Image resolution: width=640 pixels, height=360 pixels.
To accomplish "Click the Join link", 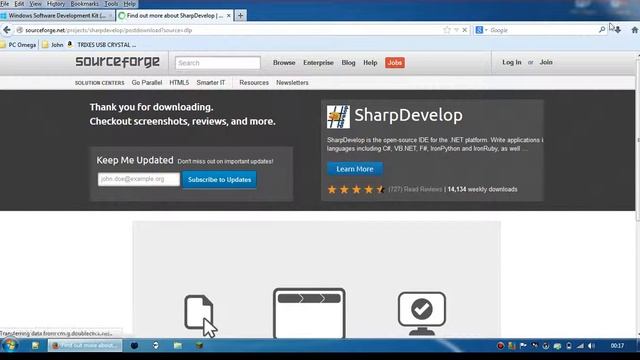I will coord(546,62).
